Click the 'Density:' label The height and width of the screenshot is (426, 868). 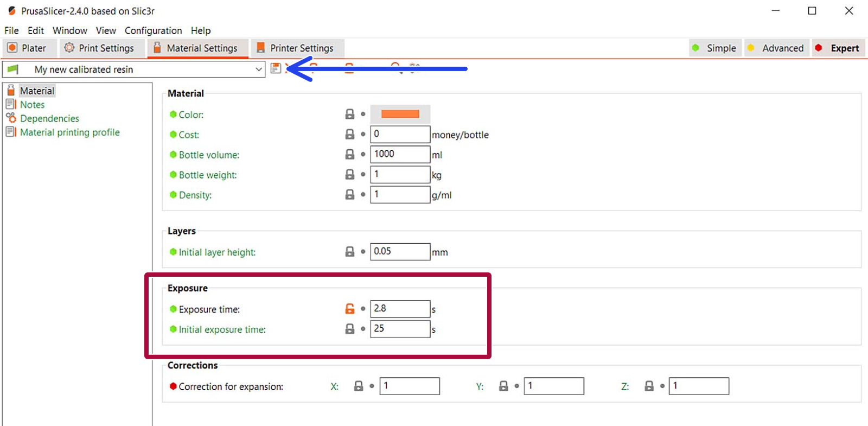click(195, 195)
